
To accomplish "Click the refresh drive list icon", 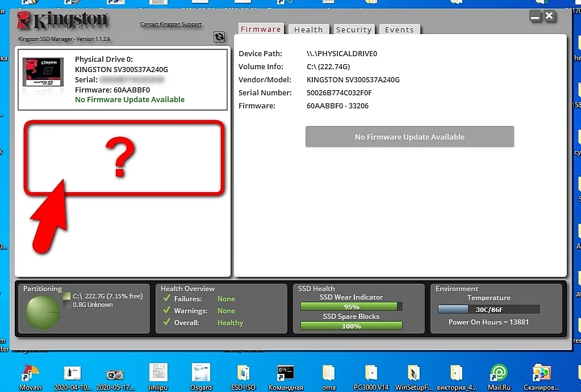I will point(219,37).
